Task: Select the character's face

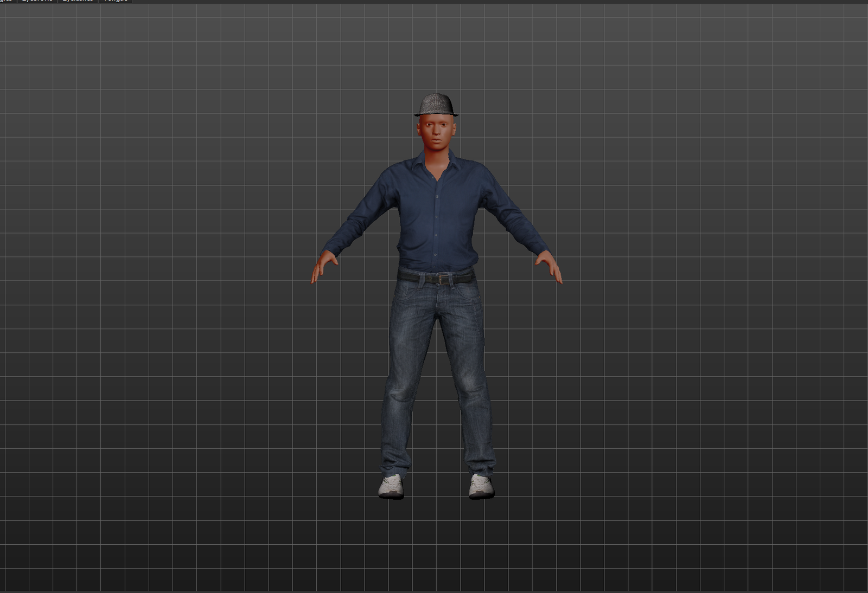Action: [x=436, y=132]
